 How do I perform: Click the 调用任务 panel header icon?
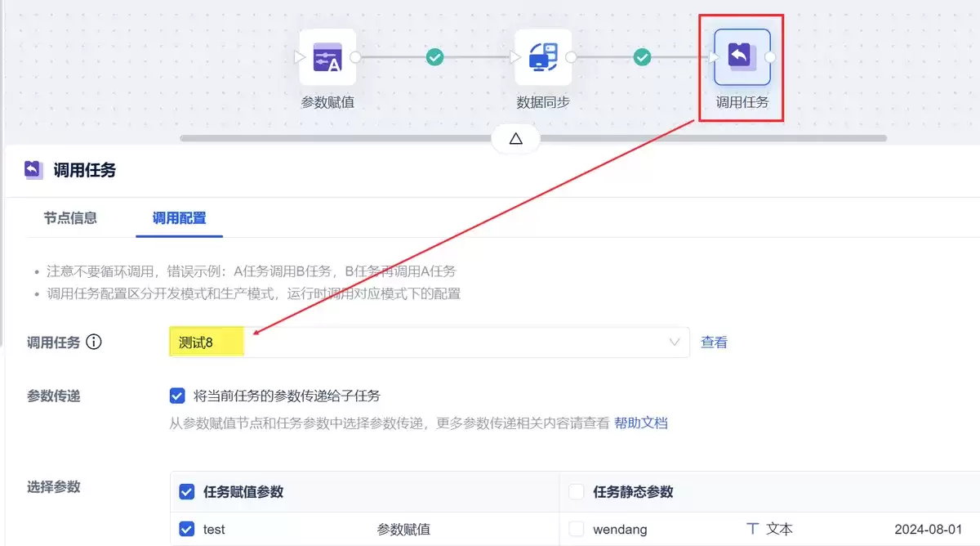tap(33, 170)
